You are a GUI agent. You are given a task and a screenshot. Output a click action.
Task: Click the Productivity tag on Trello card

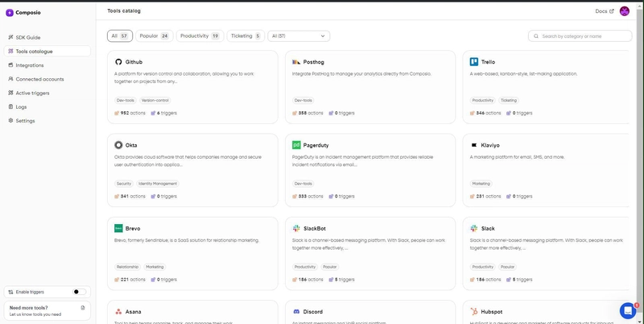click(x=482, y=100)
